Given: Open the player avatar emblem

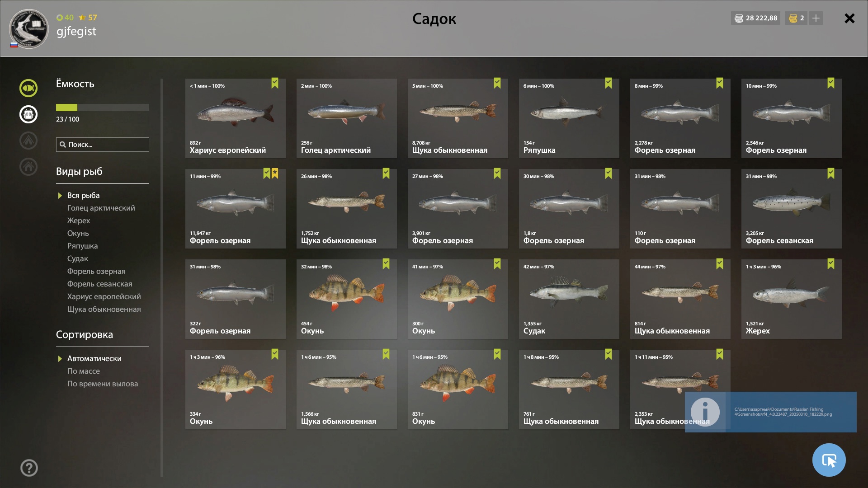Looking at the screenshot, I should pos(29,29).
